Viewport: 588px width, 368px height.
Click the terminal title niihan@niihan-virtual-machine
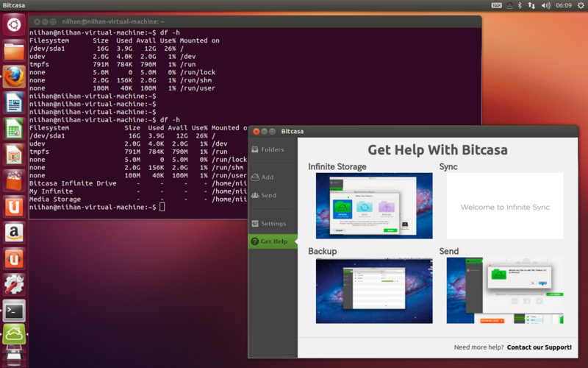click(113, 22)
